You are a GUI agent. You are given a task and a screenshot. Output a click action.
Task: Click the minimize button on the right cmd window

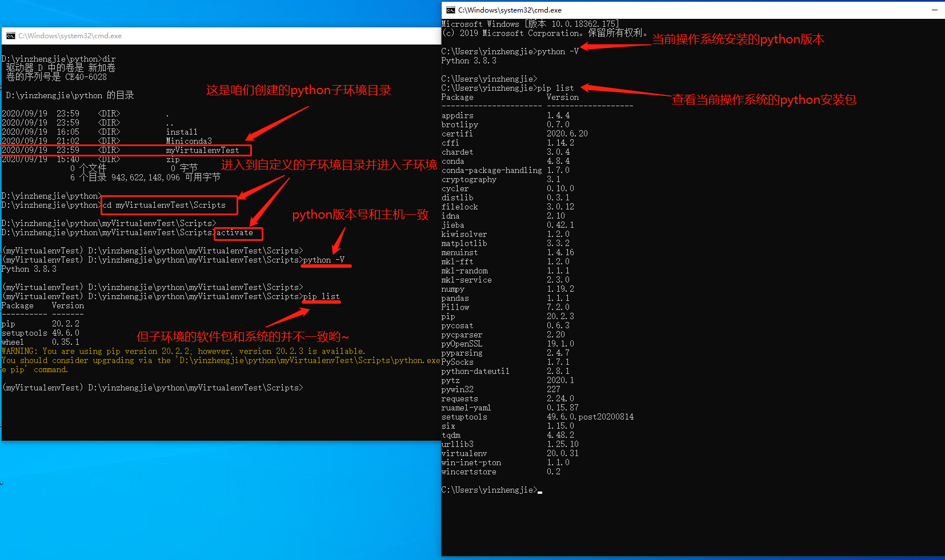click(936, 10)
